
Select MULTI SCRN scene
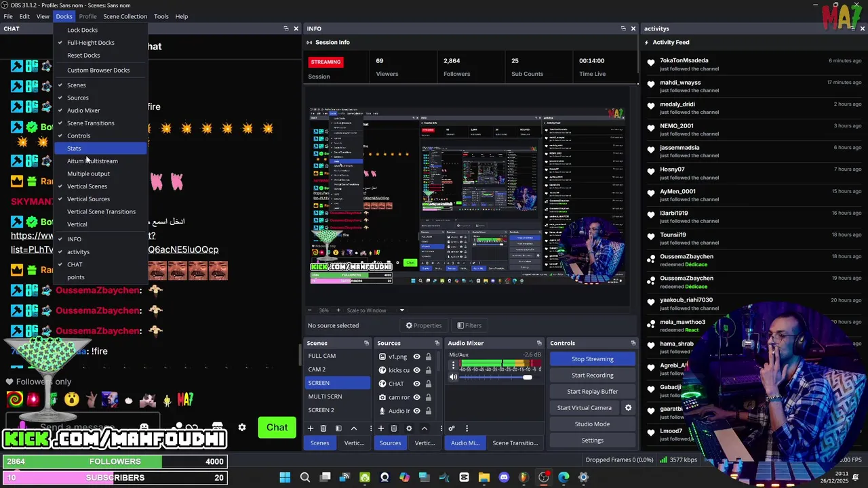click(338, 396)
